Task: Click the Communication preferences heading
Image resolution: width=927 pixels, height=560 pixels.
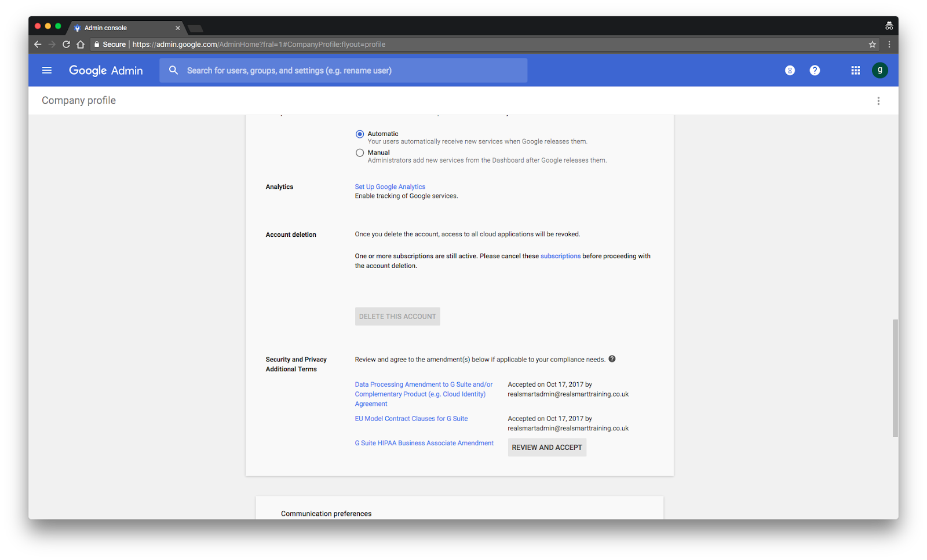Action: [x=326, y=514]
